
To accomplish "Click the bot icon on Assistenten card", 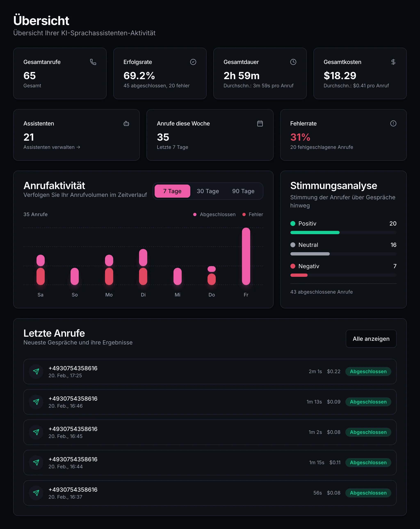I will 126,124.
